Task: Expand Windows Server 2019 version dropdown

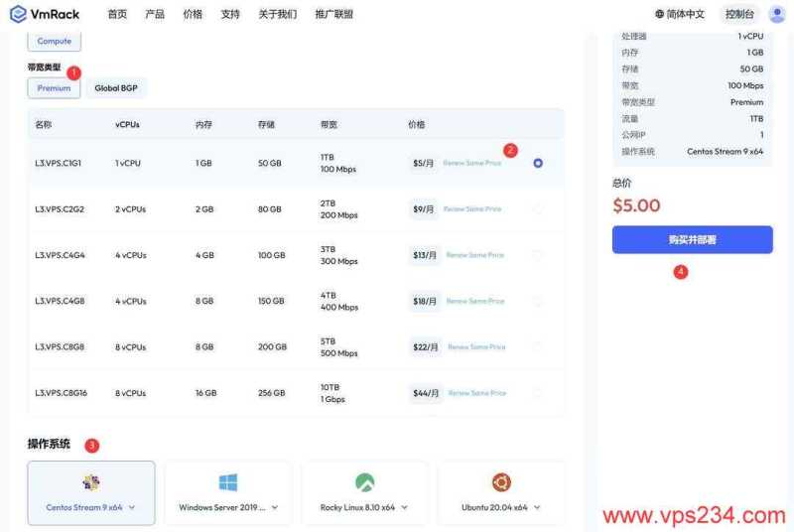Action: pyautogui.click(x=275, y=507)
